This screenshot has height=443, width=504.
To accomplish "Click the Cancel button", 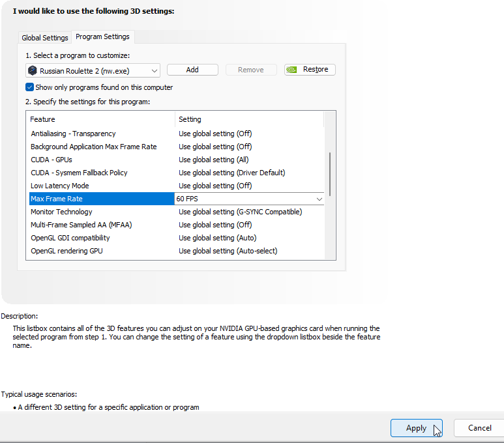I will [480, 428].
